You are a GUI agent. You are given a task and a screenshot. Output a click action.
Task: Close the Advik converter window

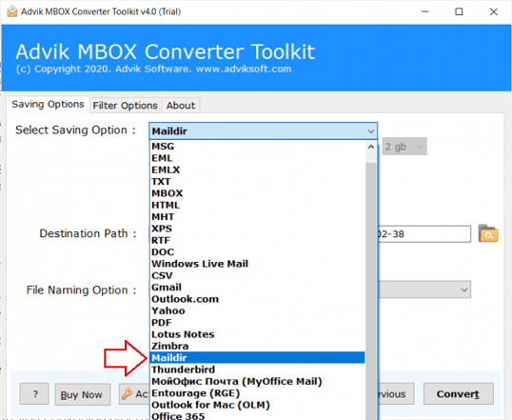(x=494, y=11)
